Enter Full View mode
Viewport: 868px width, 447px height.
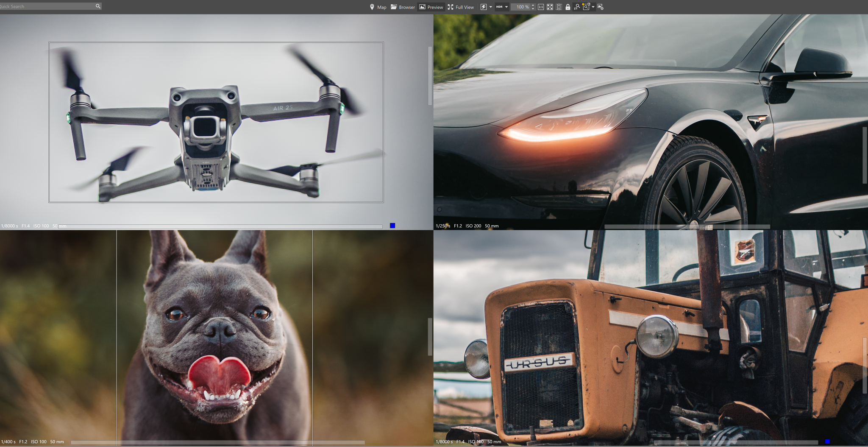pyautogui.click(x=461, y=7)
